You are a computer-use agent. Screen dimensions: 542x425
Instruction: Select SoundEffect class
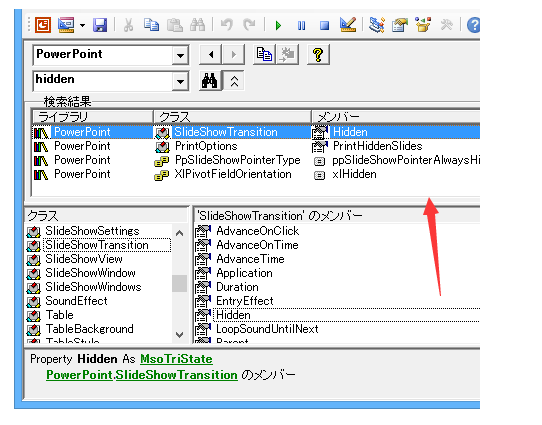76,301
